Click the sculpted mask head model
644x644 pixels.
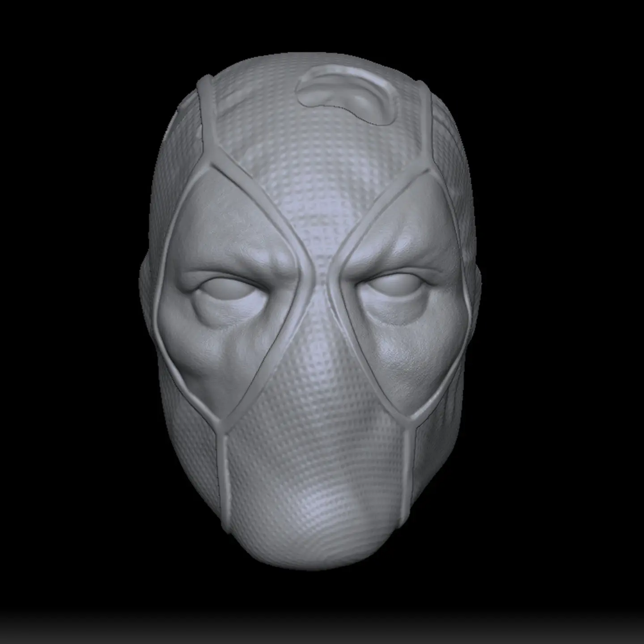(x=311, y=311)
